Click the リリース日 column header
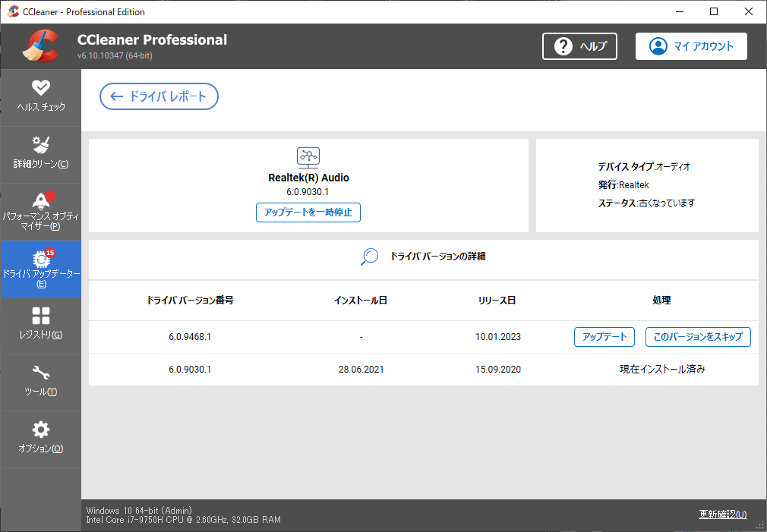Image resolution: width=767 pixels, height=532 pixels. pos(497,301)
